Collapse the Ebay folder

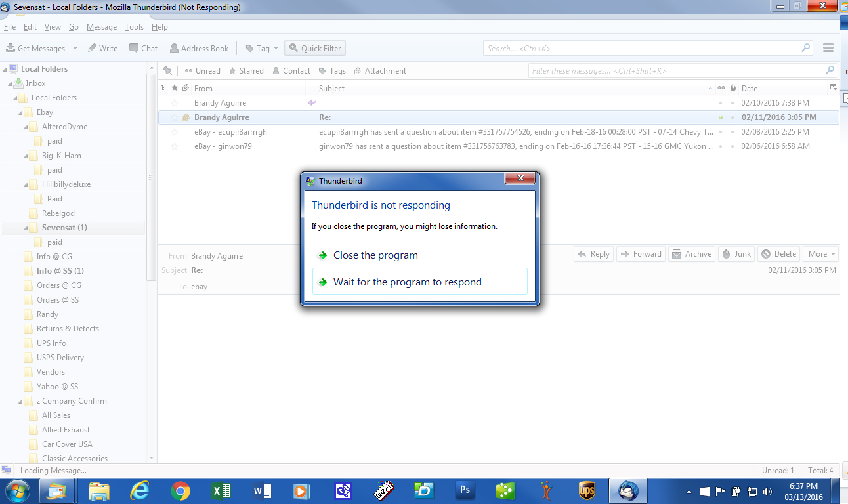(20, 112)
